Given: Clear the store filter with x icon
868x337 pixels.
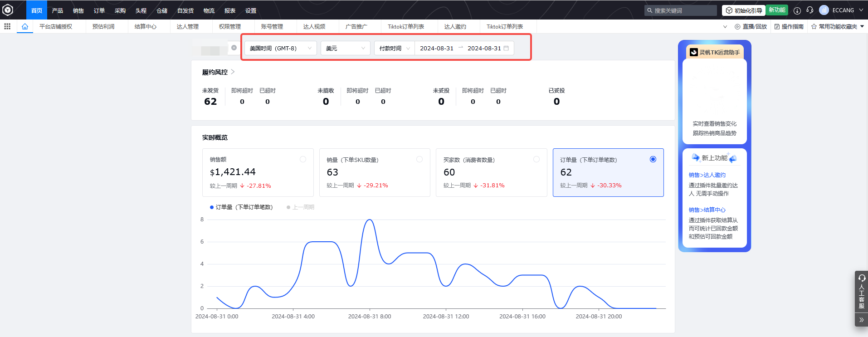Looking at the screenshot, I should tap(234, 48).
